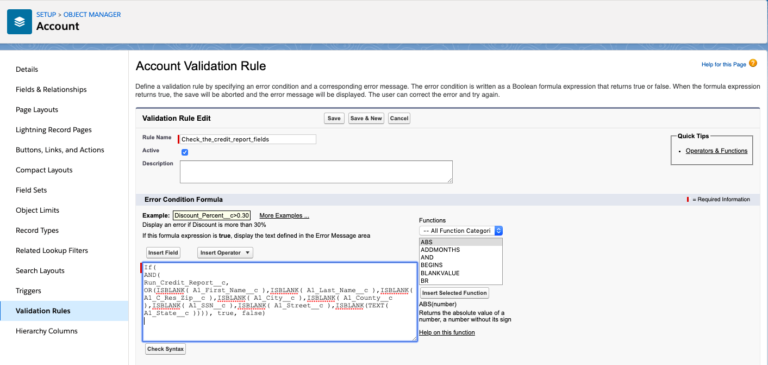Click Insert Selected Function button
Image resolution: width=768 pixels, height=365 pixels.
(454, 293)
